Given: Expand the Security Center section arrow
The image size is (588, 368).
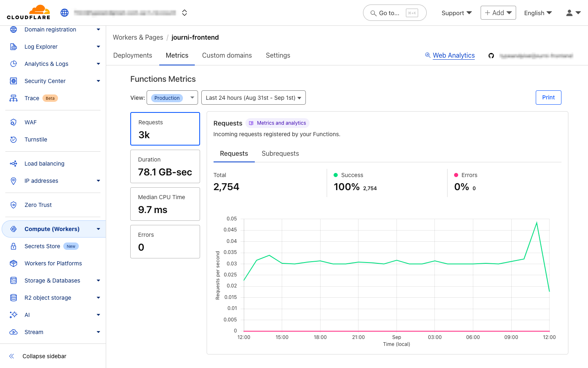Looking at the screenshot, I should click(98, 81).
